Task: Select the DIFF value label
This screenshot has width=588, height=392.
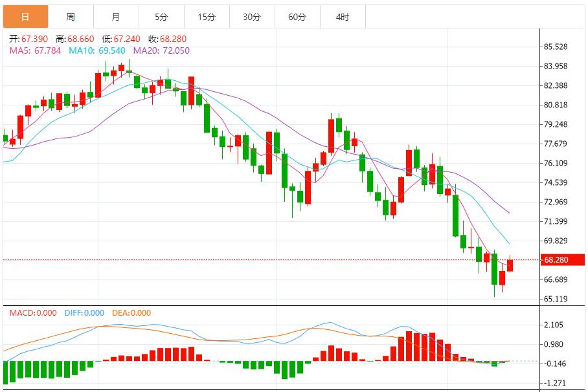Action: (84, 313)
